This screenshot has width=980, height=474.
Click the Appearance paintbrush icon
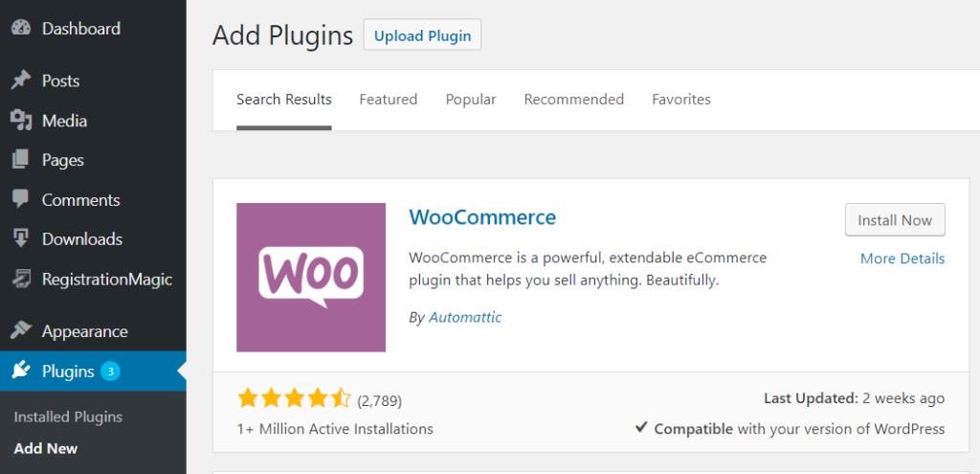(21, 331)
